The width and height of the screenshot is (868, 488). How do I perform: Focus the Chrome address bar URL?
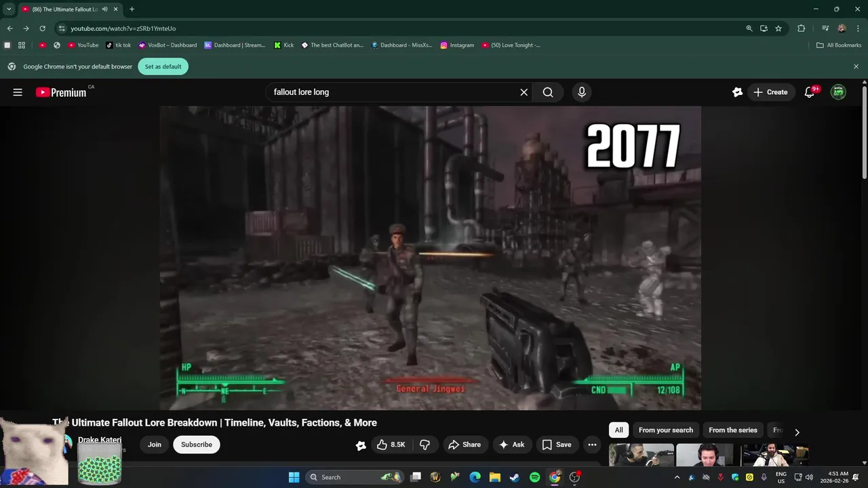(x=123, y=28)
